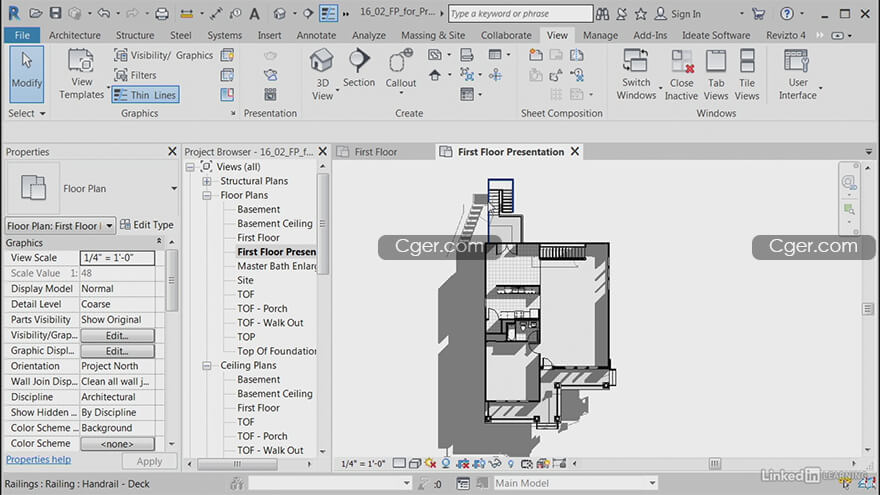Screen dimensions: 880x495
Task: Open the Properties help link
Action: click(x=38, y=459)
